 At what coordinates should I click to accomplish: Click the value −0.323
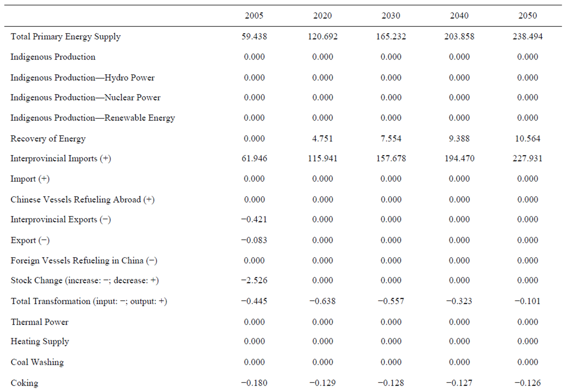(459, 301)
